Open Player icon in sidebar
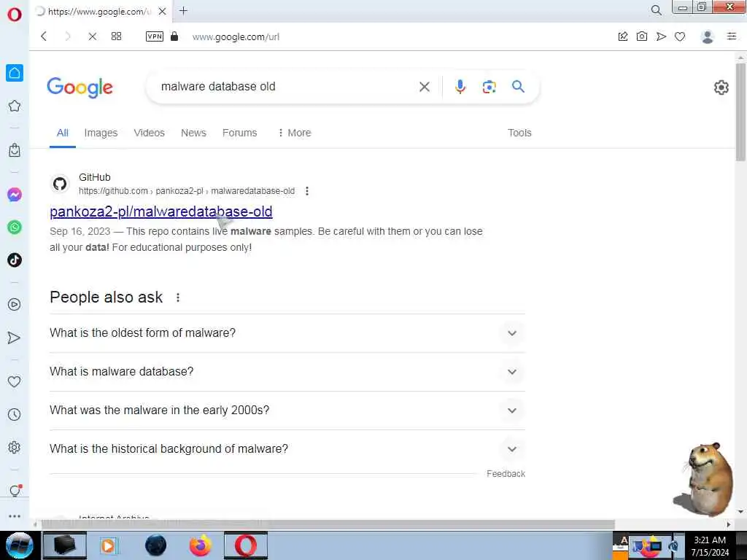This screenshot has height=560, width=747. coord(15,305)
